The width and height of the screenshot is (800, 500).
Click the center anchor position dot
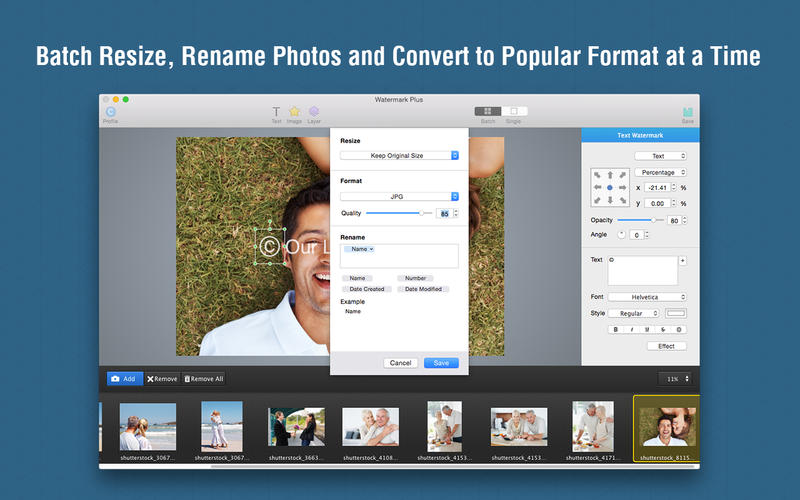tap(609, 187)
